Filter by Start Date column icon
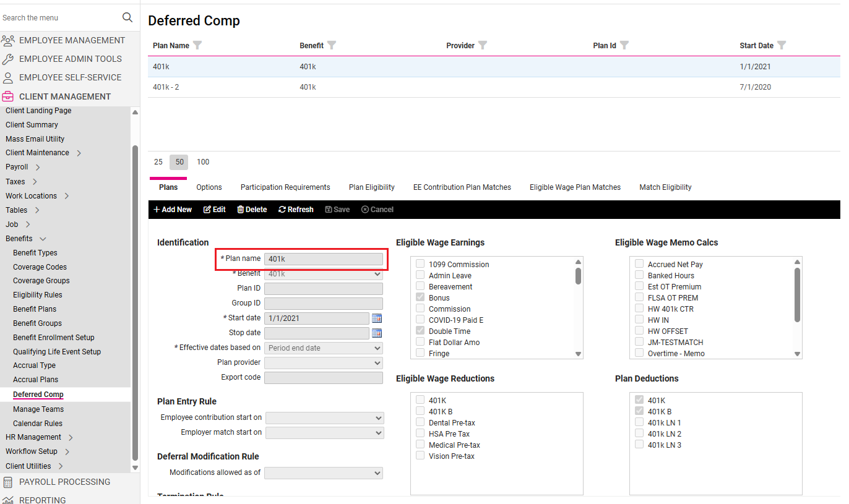Image resolution: width=849 pixels, height=504 pixels. click(x=782, y=45)
